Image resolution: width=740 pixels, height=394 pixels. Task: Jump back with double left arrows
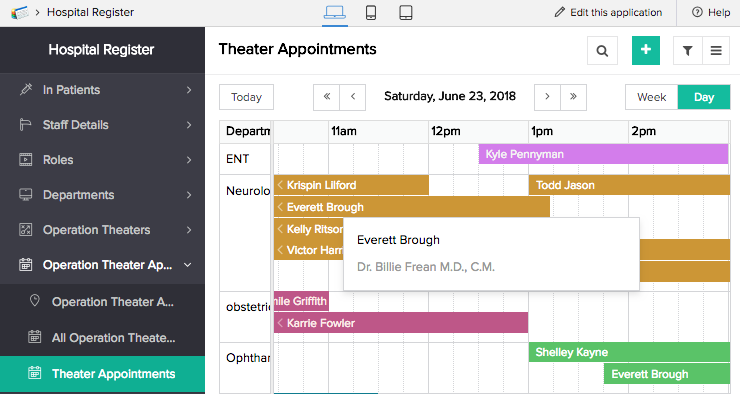click(327, 97)
